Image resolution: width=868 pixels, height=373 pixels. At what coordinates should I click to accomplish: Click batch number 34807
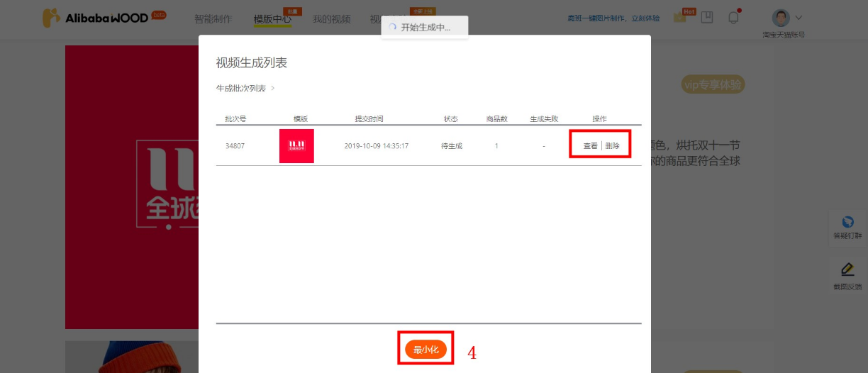coord(235,146)
